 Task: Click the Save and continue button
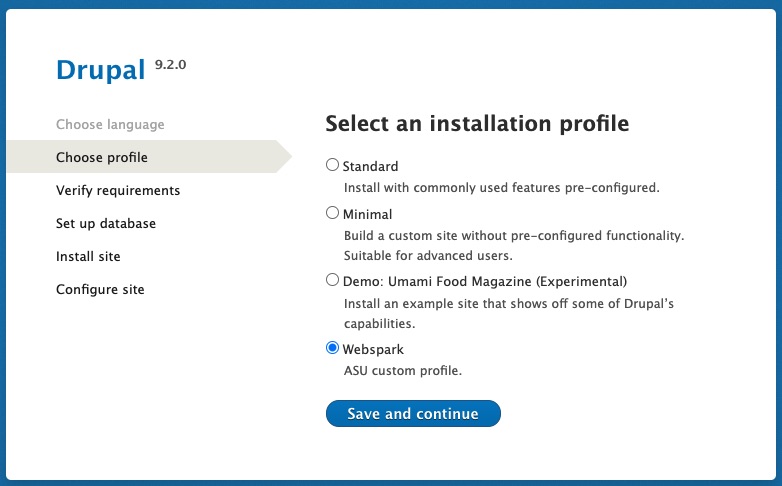point(413,414)
